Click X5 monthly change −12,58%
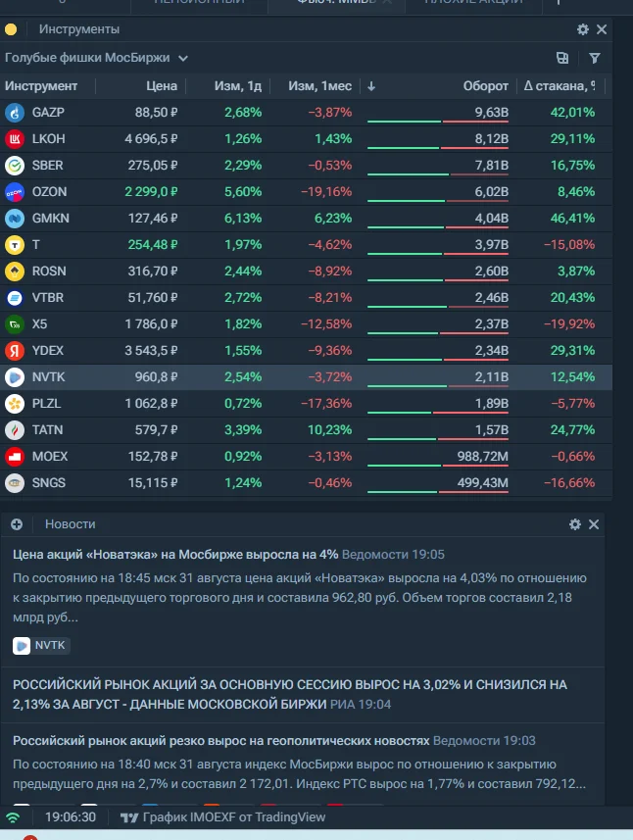The width and height of the screenshot is (633, 840). (x=326, y=324)
